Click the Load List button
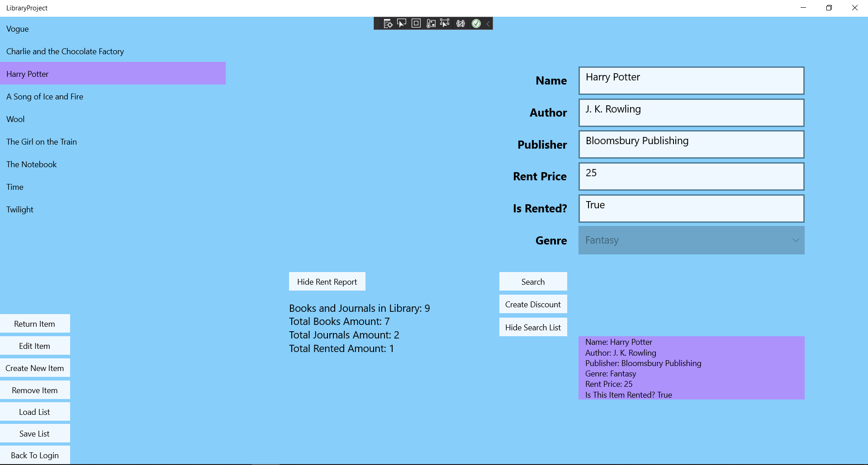The width and height of the screenshot is (868, 465). tap(35, 412)
